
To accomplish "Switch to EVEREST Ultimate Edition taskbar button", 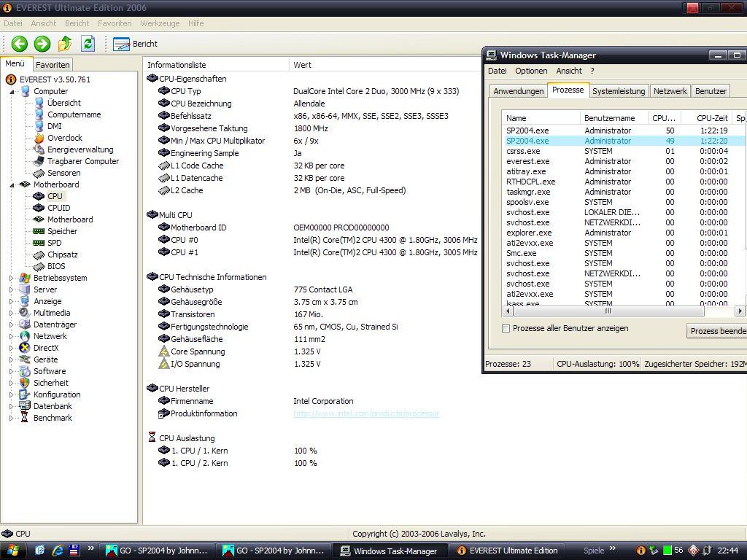I will [x=507, y=551].
